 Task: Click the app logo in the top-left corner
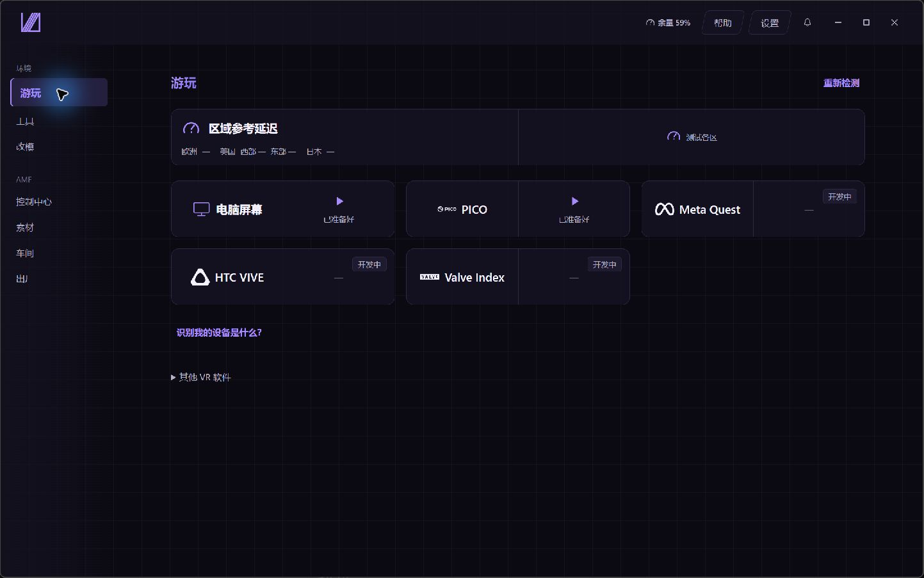(31, 22)
